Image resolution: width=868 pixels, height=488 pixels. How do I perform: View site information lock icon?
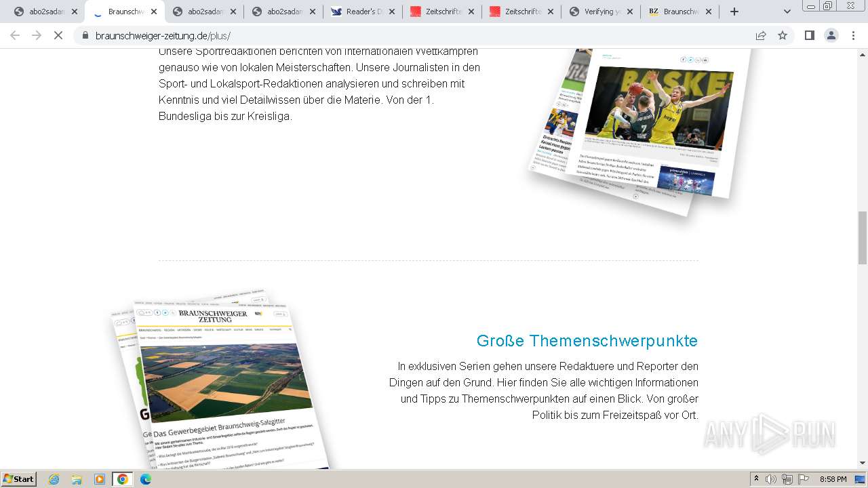pos(85,35)
